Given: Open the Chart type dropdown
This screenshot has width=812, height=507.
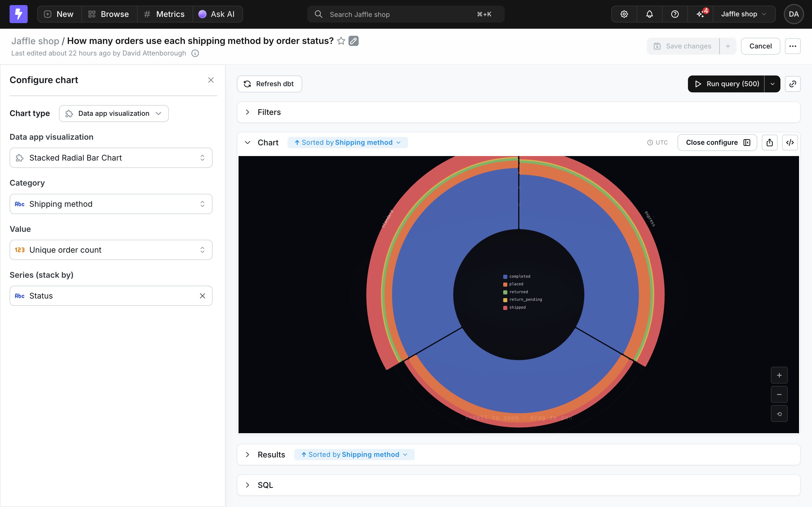Looking at the screenshot, I should pos(114,113).
